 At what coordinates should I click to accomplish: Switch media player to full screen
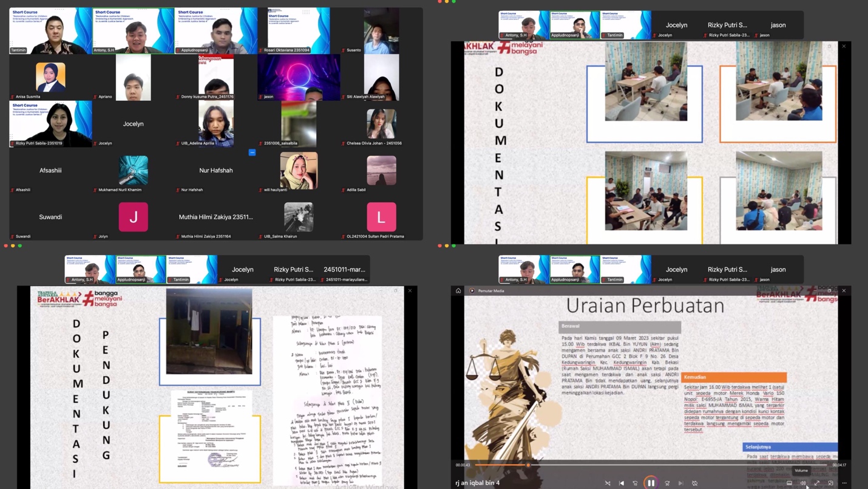coord(817,483)
